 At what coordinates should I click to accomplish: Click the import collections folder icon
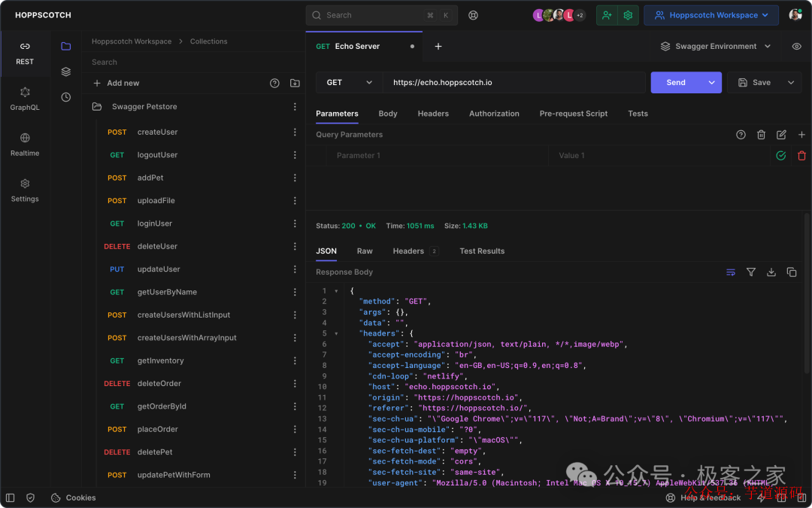(295, 83)
